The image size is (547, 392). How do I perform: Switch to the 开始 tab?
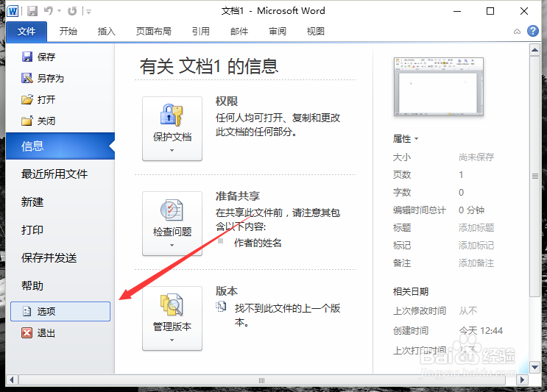click(68, 32)
